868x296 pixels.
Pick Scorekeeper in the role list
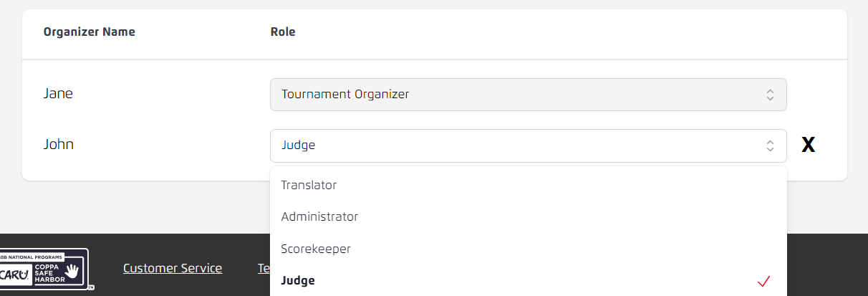[x=316, y=249]
